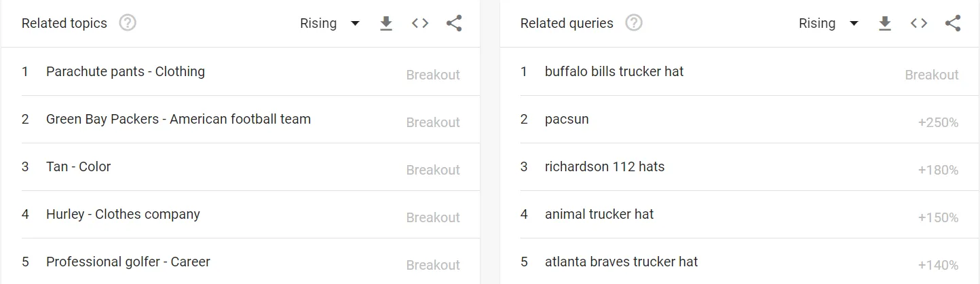
Task: Open embed code for Related queries
Action: tap(919, 24)
